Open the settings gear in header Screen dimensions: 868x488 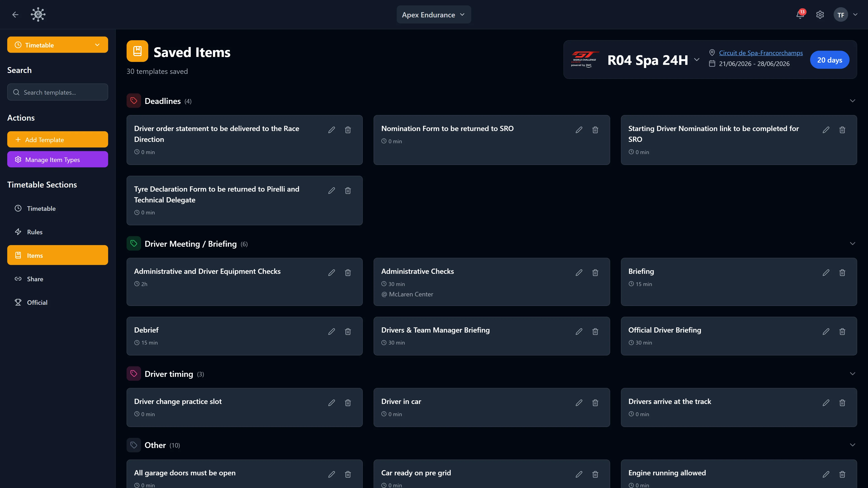820,15
